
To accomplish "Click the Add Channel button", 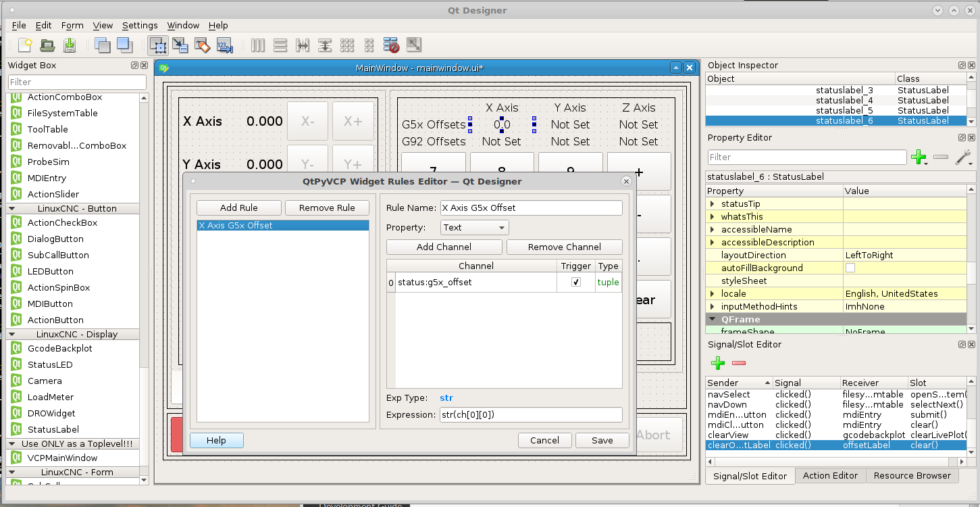I will (x=444, y=247).
